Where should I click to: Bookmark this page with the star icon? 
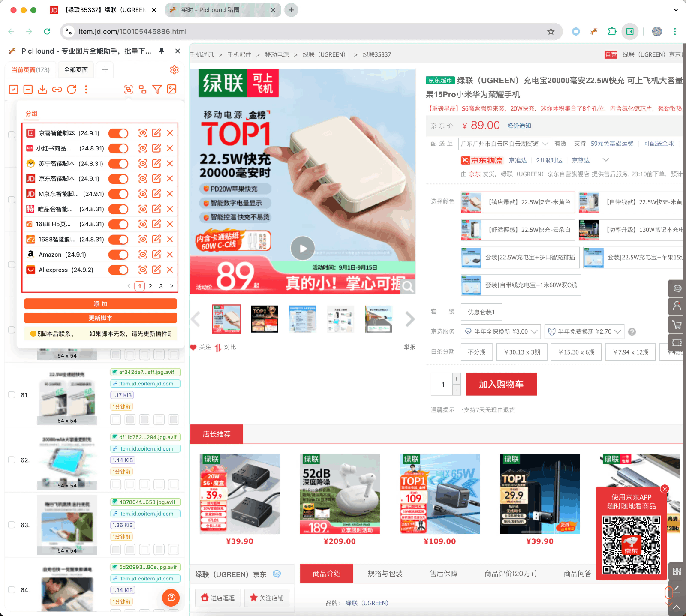[551, 31]
